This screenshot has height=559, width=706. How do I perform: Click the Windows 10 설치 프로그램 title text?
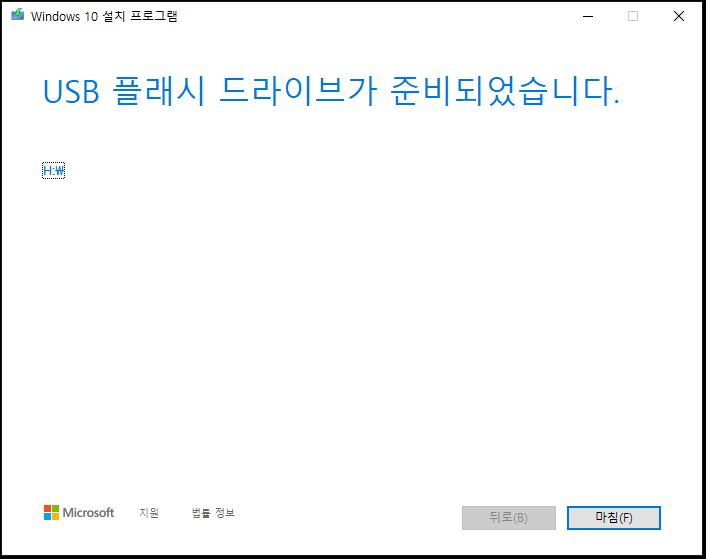pyautogui.click(x=104, y=16)
